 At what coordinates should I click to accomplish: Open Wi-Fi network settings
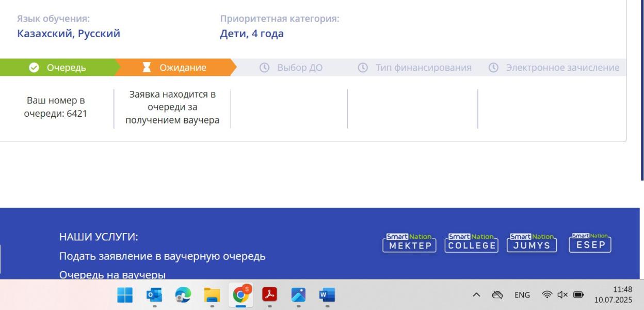pyautogui.click(x=546, y=295)
